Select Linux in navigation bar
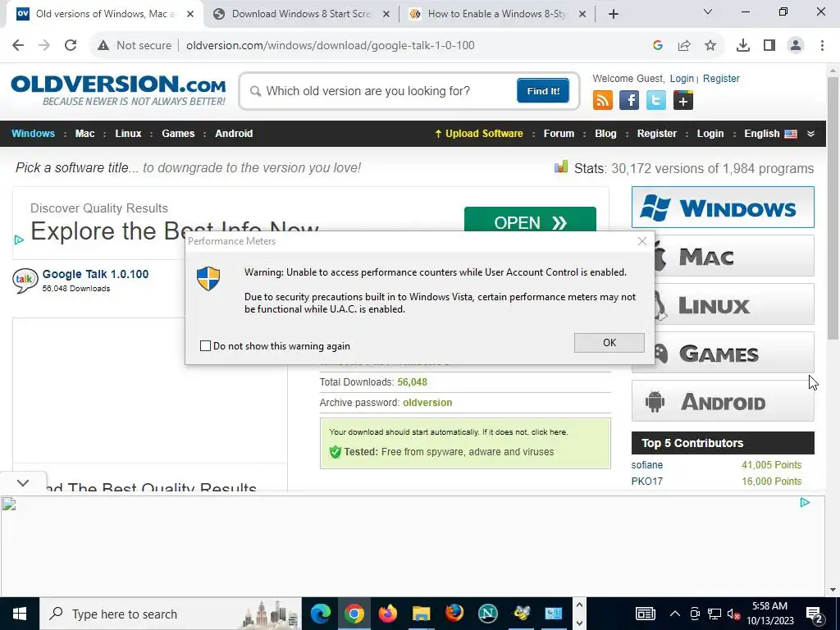 pos(128,134)
